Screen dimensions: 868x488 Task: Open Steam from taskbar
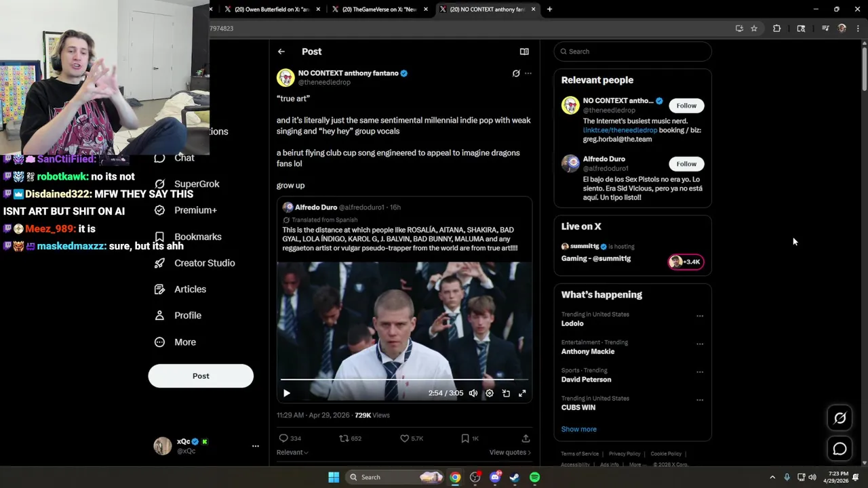(x=515, y=477)
